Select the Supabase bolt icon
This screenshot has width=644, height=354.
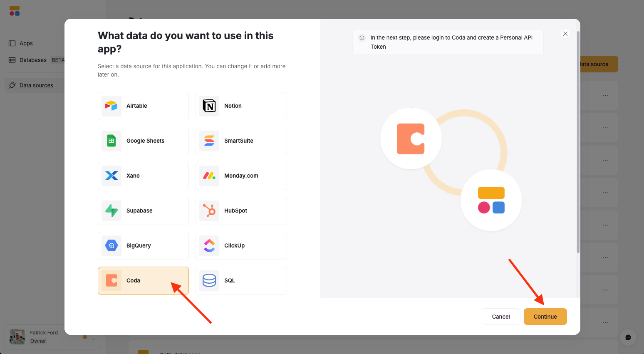(111, 210)
